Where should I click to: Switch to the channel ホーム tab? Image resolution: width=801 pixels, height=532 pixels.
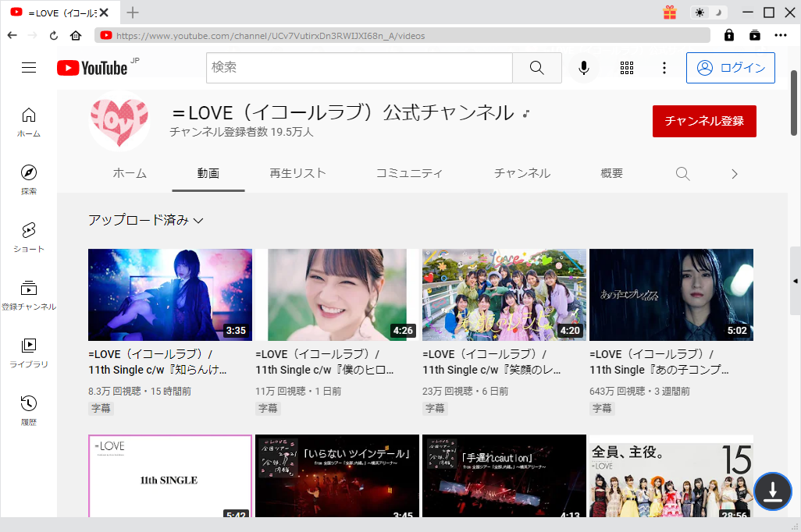pyautogui.click(x=130, y=174)
